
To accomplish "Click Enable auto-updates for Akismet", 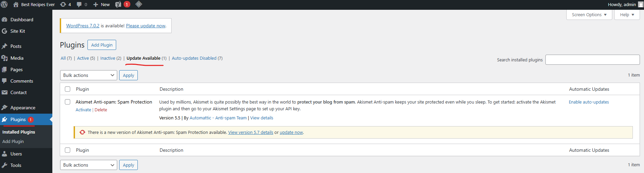I will tap(589, 102).
